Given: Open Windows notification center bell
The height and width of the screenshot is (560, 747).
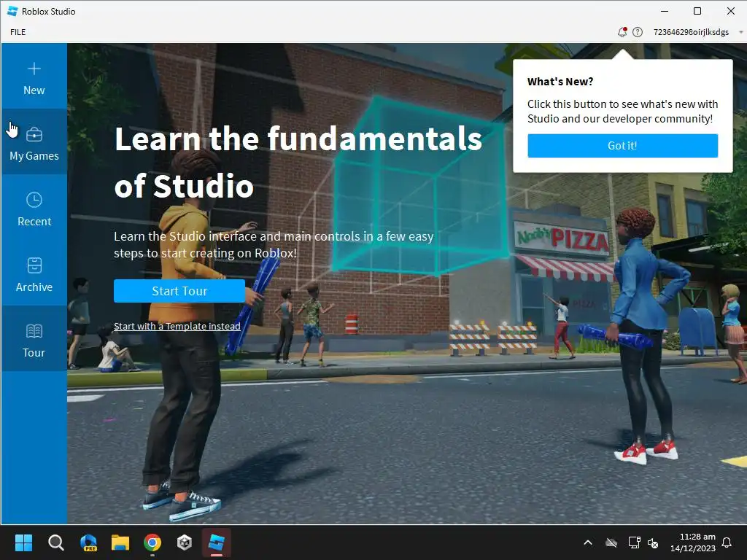Looking at the screenshot, I should point(727,542).
